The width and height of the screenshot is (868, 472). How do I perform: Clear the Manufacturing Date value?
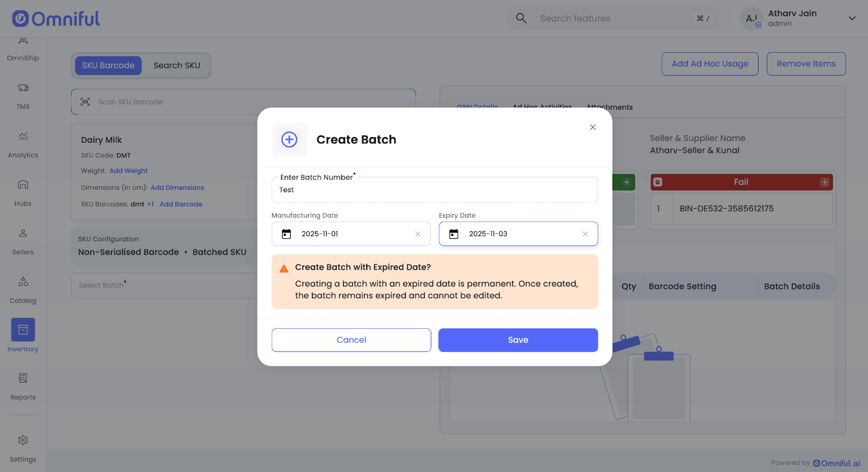tap(418, 234)
